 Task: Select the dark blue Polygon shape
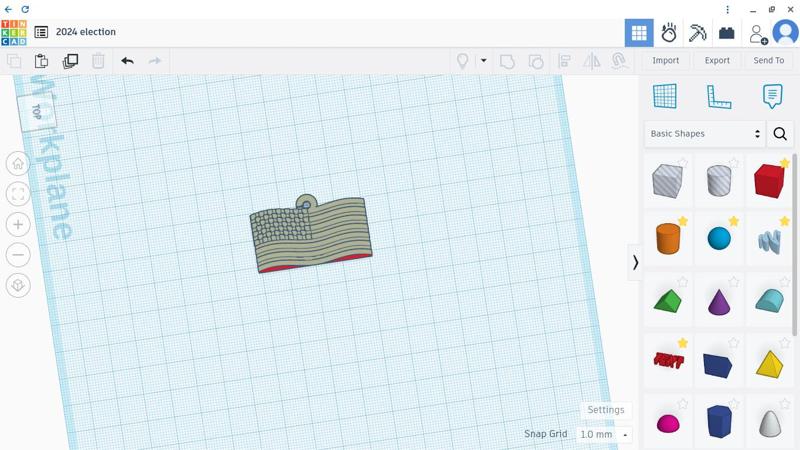[719, 421]
